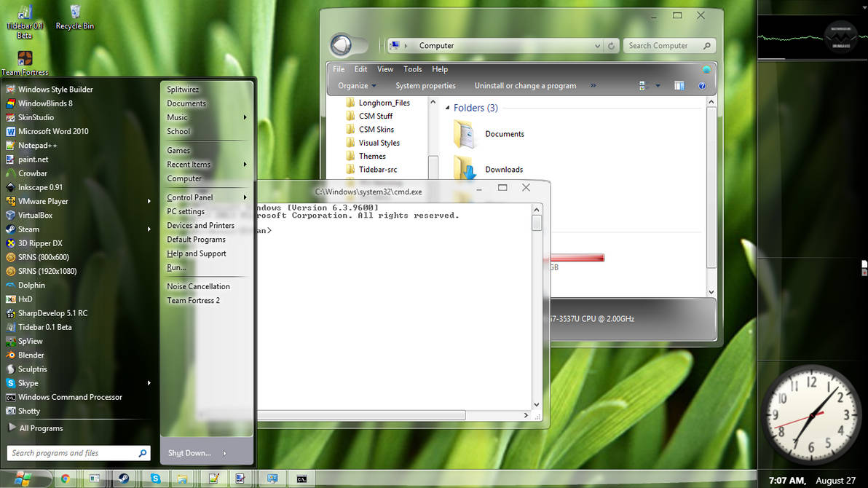Open Blender from the Start menu
The image size is (868, 488).
point(33,355)
